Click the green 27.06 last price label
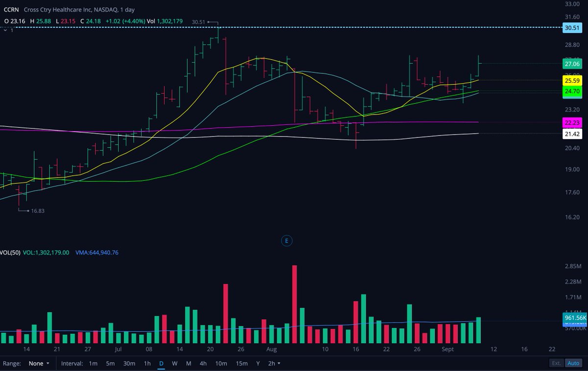This screenshot has height=371, width=588. (572, 64)
